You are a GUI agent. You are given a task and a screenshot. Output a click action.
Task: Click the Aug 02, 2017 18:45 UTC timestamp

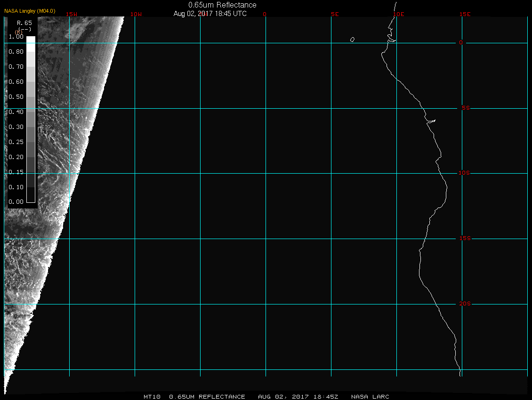point(210,14)
